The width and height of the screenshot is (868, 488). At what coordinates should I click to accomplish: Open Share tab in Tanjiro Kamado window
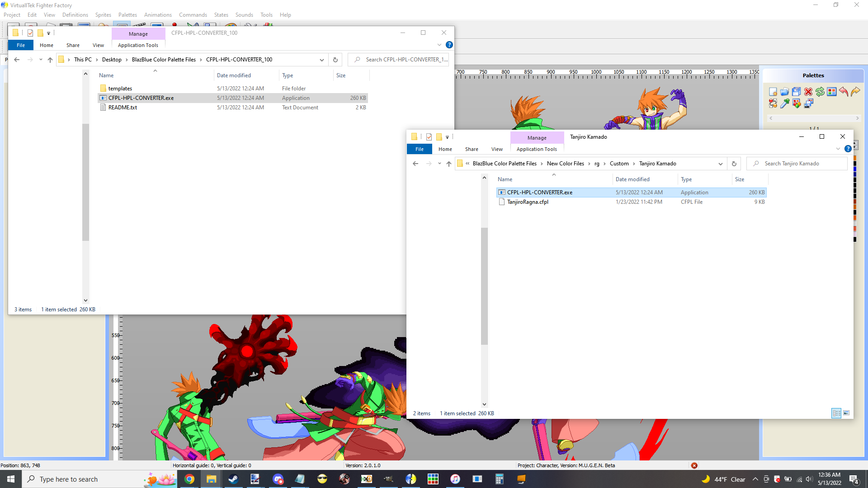point(471,149)
